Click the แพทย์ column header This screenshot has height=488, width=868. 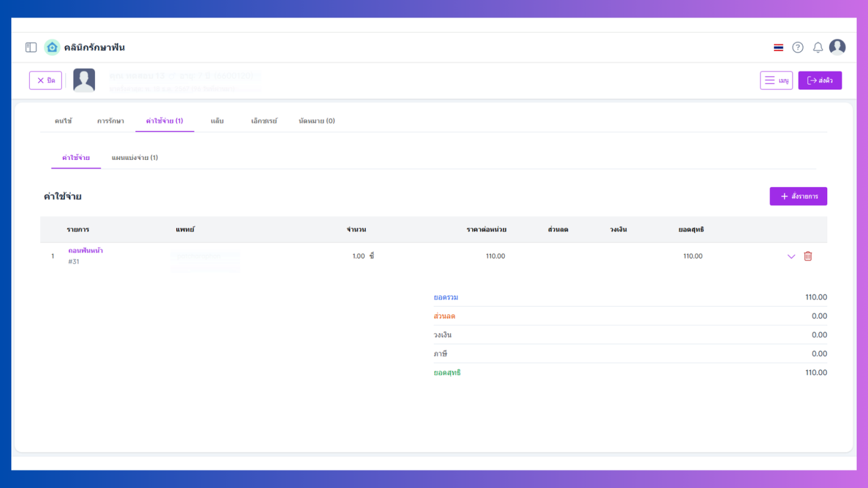pos(185,229)
